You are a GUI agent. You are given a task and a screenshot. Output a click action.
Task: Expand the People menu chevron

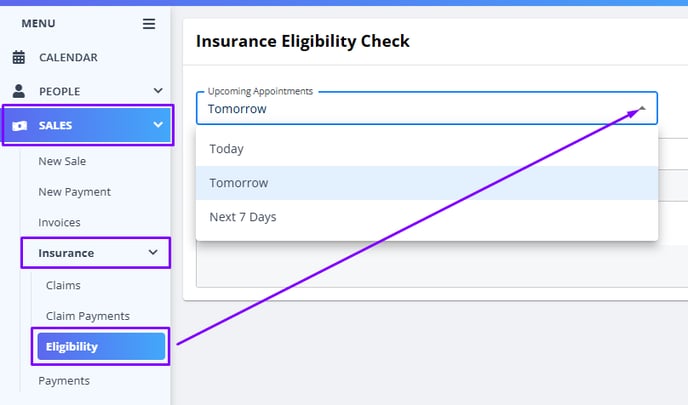(x=158, y=91)
